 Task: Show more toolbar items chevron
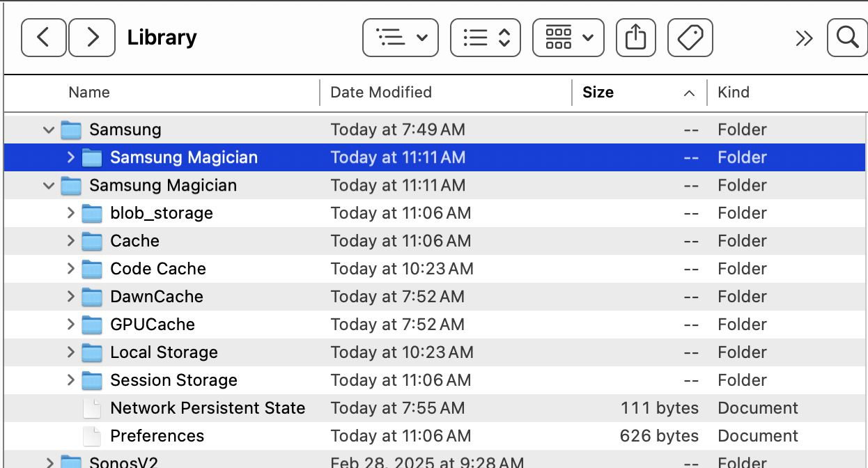[x=804, y=38]
